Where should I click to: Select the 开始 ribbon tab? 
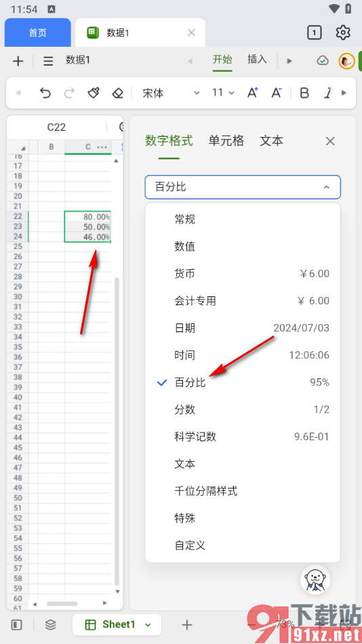tap(222, 60)
